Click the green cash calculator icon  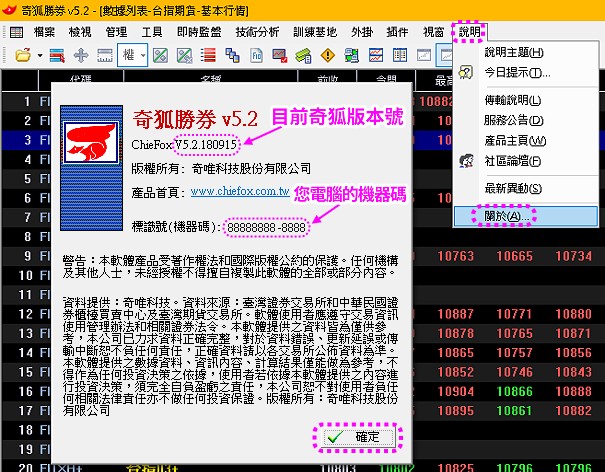coord(304,56)
